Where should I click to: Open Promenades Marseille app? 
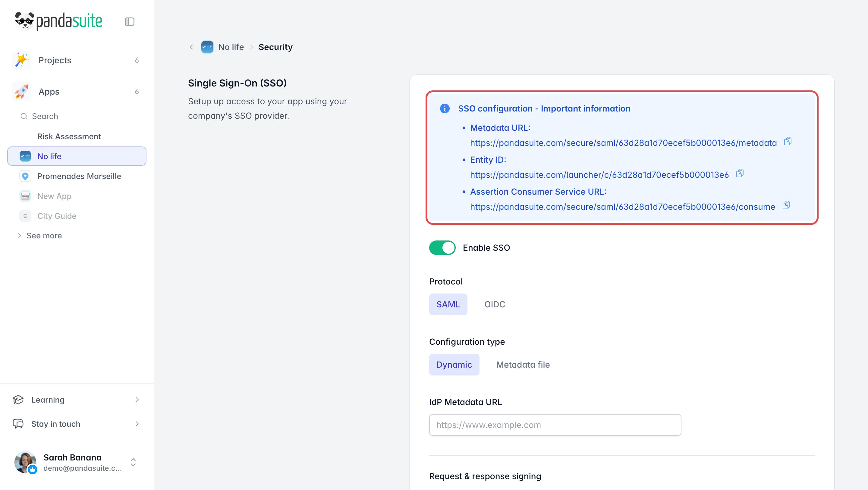pos(77,176)
